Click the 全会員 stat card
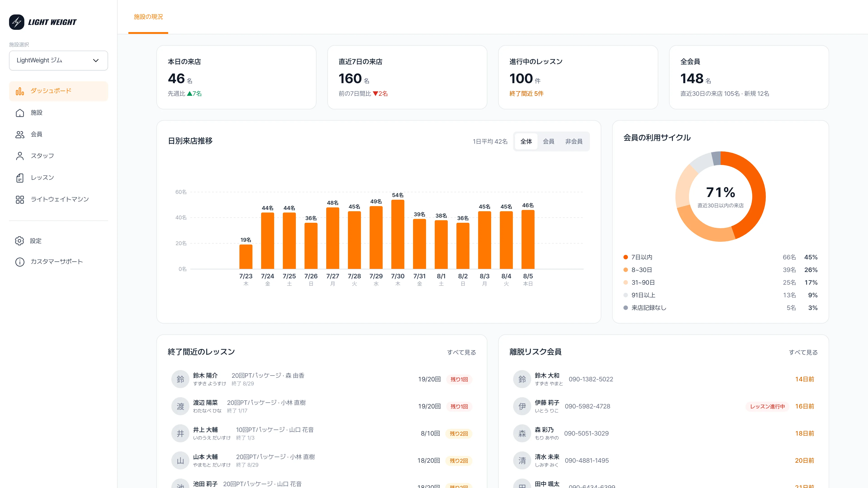Viewport: 868px width, 488px height. click(x=749, y=77)
